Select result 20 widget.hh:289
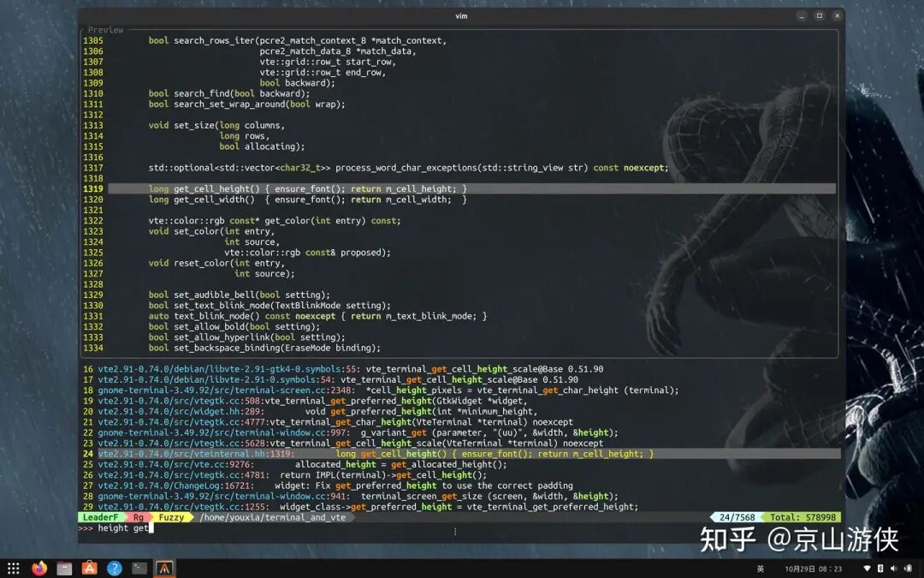This screenshot has height=578, width=924. (310, 412)
